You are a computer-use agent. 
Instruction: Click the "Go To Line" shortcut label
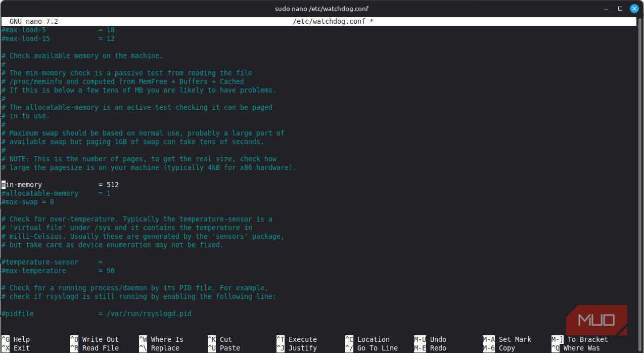tap(378, 348)
